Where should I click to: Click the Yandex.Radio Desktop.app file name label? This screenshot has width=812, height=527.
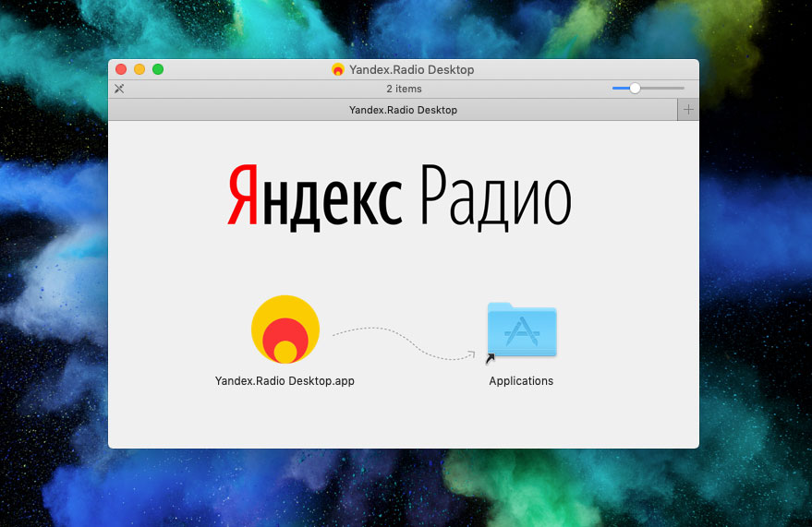(x=285, y=380)
